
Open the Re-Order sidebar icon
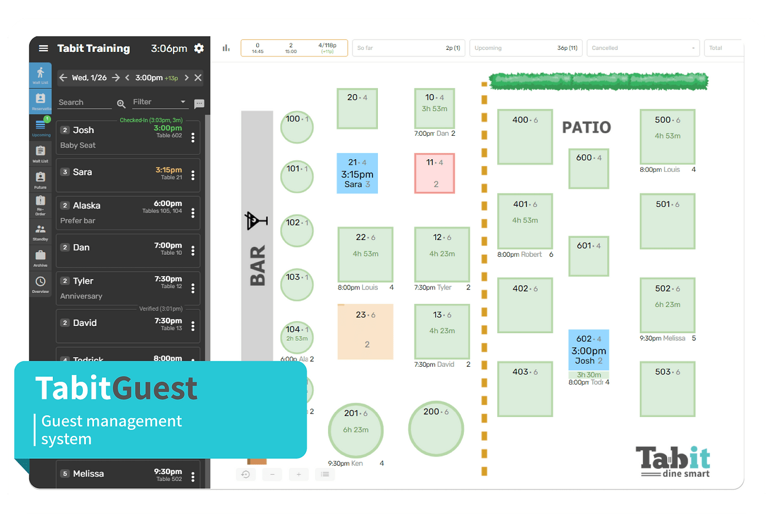tap(41, 205)
